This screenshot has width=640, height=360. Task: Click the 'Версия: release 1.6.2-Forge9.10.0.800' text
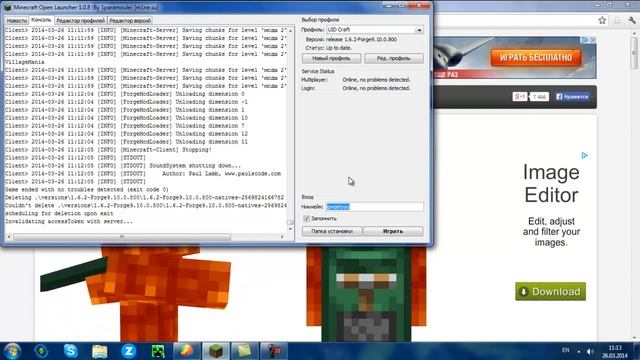tap(351, 40)
